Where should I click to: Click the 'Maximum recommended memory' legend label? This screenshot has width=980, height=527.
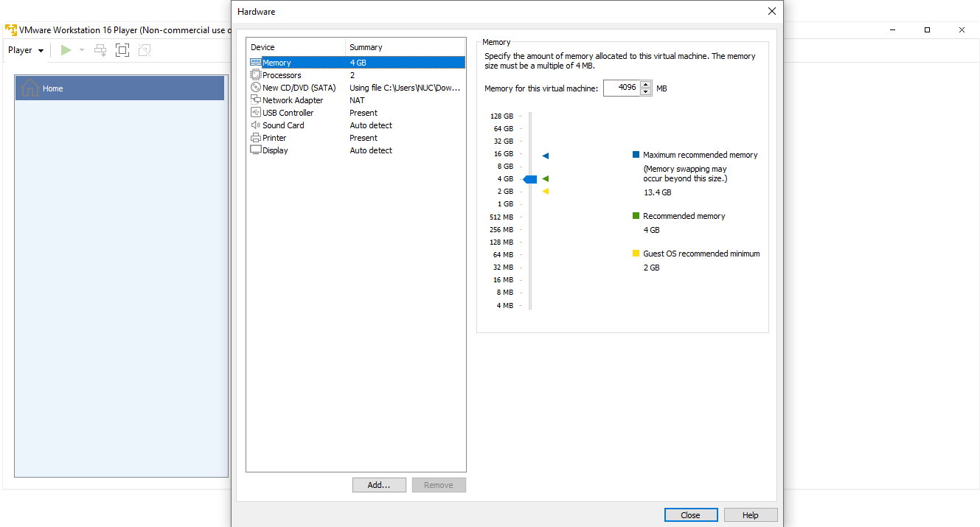point(700,156)
